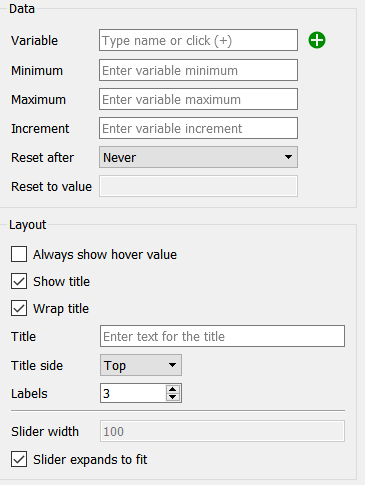Click the Title side dropdown arrow
Image resolution: width=365 pixels, height=485 pixels.
coord(172,365)
